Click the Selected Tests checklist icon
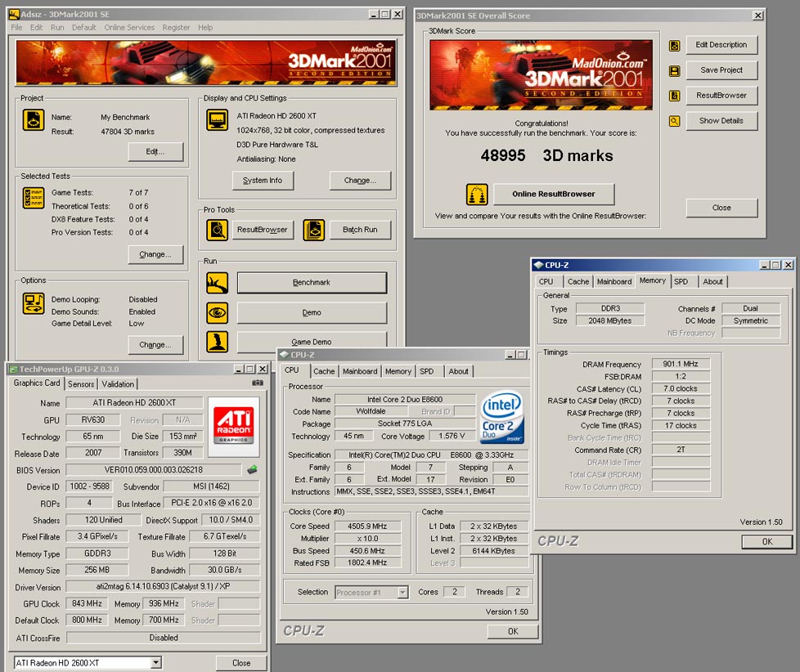The width and height of the screenshot is (800, 672). [34, 198]
